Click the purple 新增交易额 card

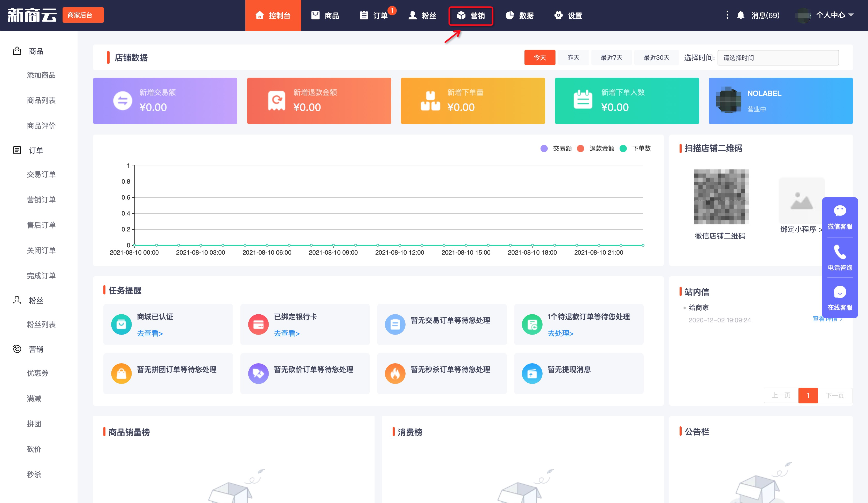point(165,101)
